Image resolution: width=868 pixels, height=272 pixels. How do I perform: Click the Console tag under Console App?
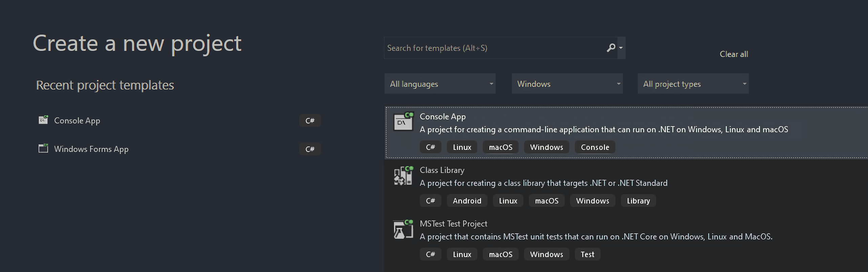point(595,147)
